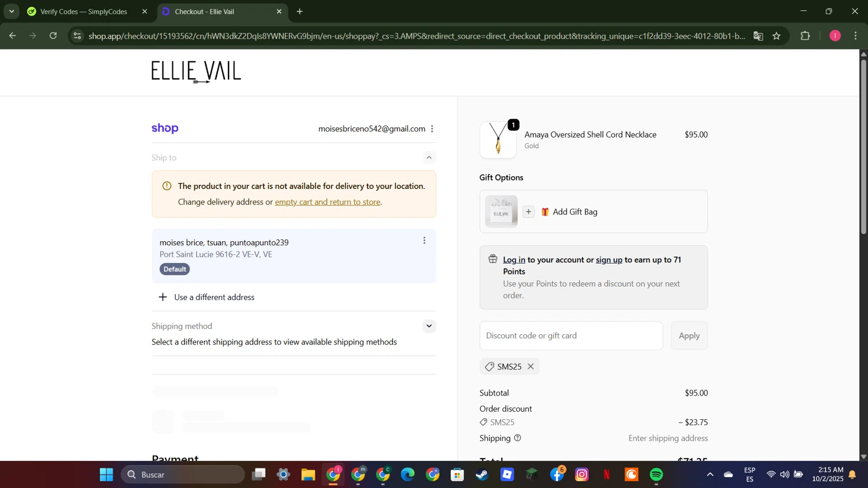This screenshot has width=868, height=488.
Task: Click the address bar URL
Action: 417,36
